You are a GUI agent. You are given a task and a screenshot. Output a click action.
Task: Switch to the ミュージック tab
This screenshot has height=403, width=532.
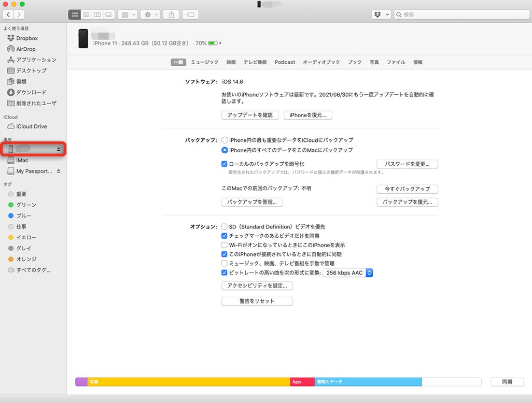point(205,62)
